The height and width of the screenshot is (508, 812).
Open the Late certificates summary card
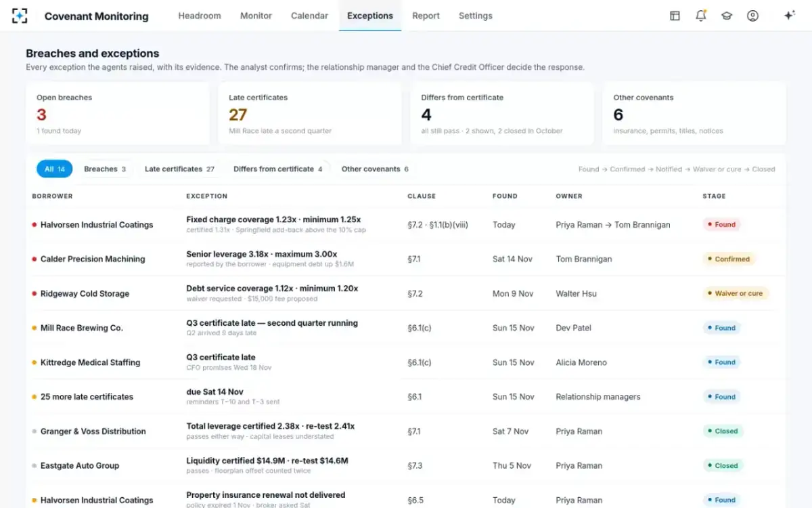310,114
